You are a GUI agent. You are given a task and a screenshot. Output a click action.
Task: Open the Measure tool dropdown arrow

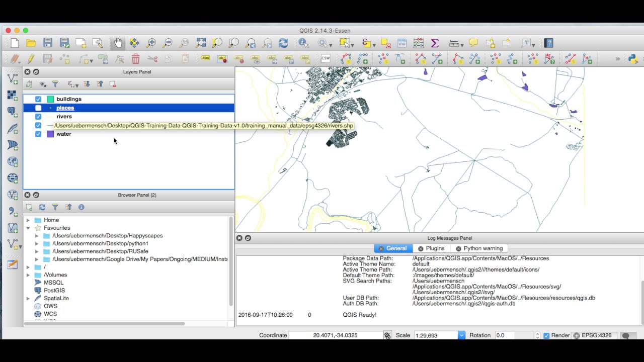(462, 45)
